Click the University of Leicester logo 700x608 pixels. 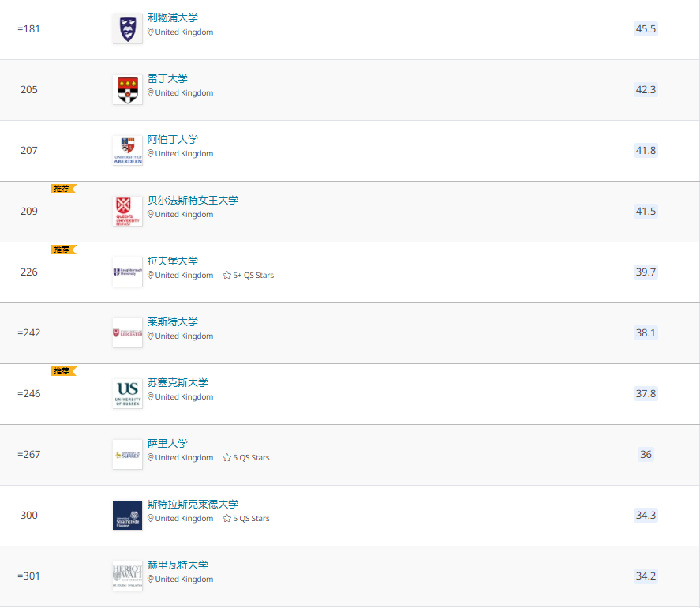[128, 332]
